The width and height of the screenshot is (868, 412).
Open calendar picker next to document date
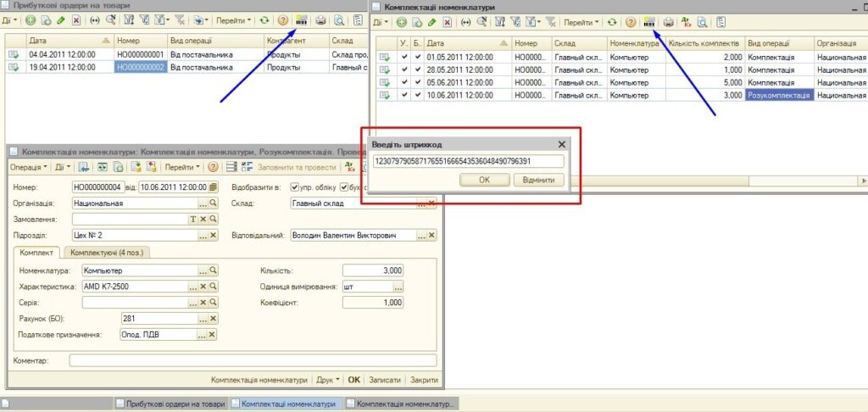coord(214,187)
